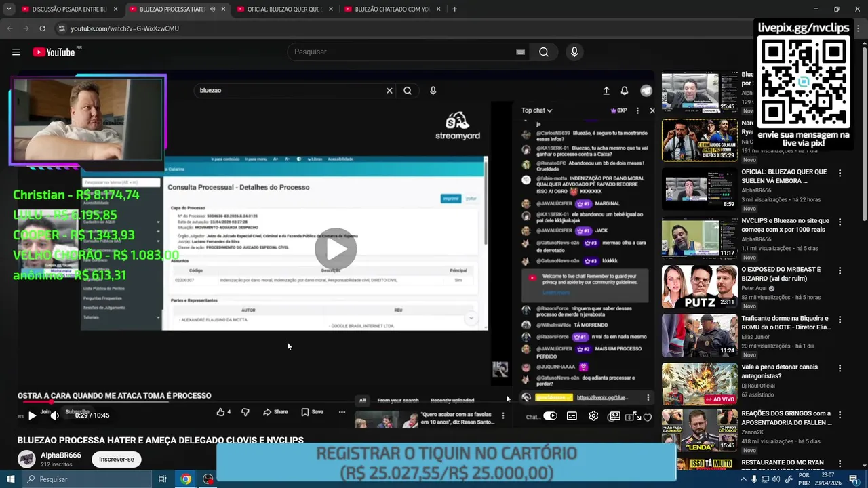The width and height of the screenshot is (868, 488).
Task: Open the YouTube guide hamburger menu
Action: coord(16,52)
